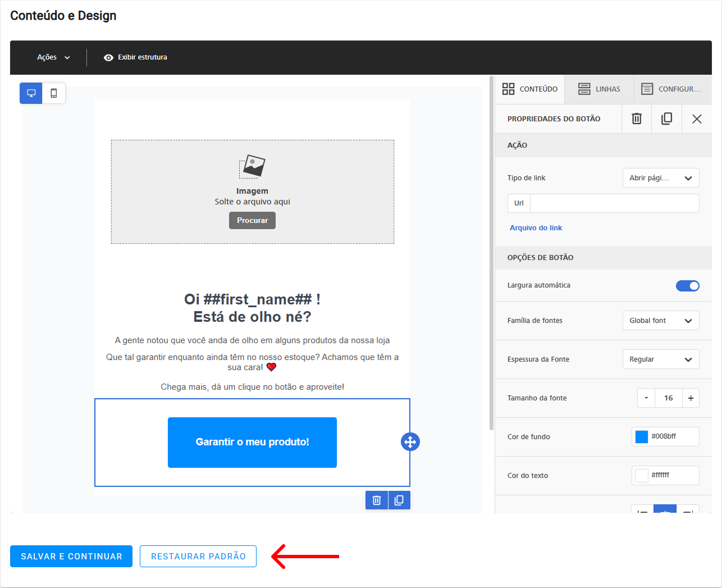Switch to mobile preview mode
The width and height of the screenshot is (722, 588).
(54, 93)
